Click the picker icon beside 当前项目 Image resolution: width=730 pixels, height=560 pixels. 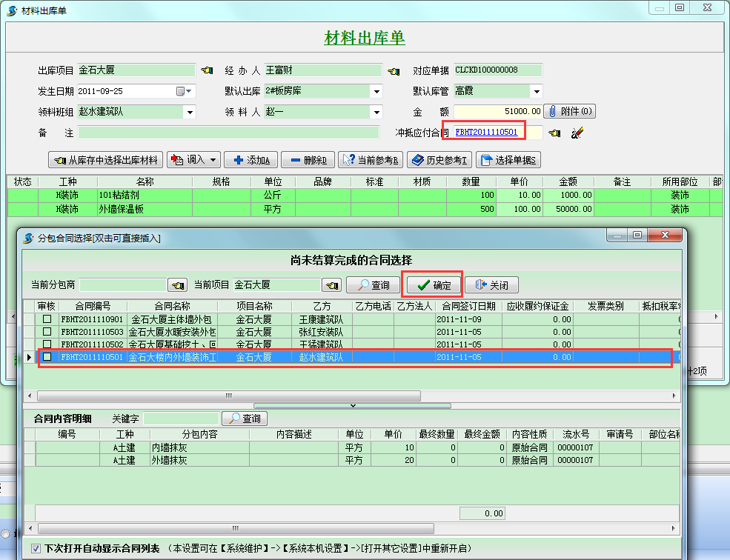click(332, 285)
